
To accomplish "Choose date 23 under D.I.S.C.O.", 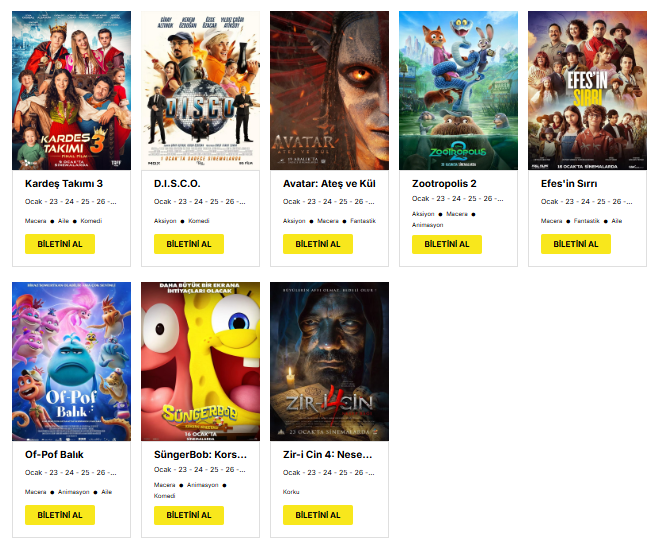I will tap(182, 201).
